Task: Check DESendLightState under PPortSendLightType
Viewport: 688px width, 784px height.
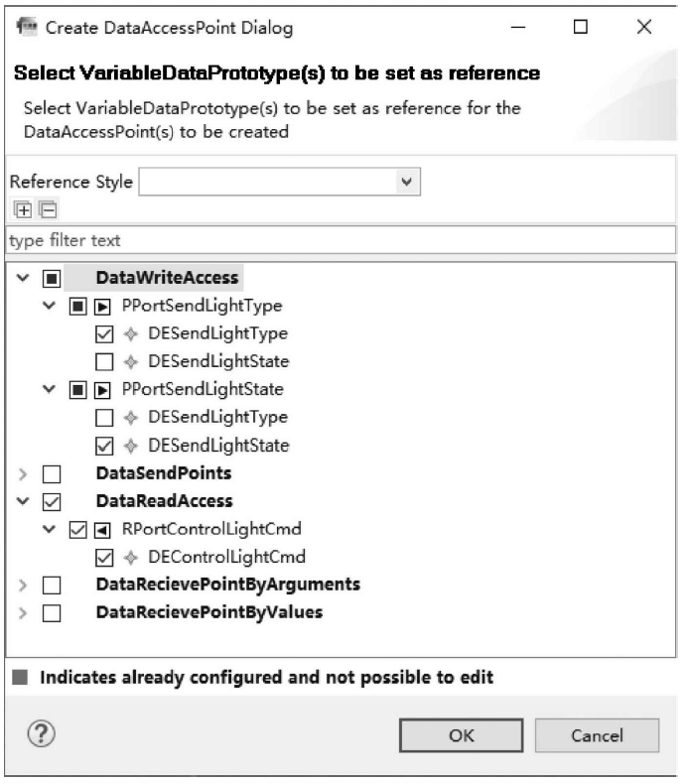Action: (x=104, y=361)
